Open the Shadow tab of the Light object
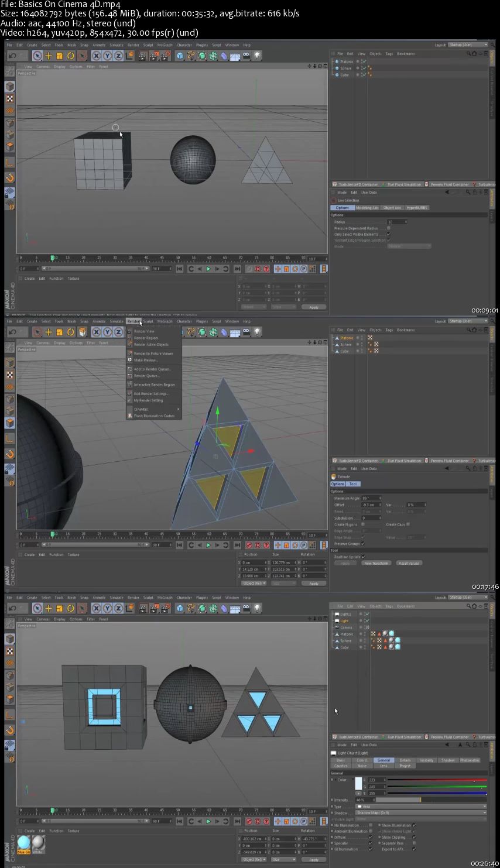The image size is (500, 868). (448, 760)
